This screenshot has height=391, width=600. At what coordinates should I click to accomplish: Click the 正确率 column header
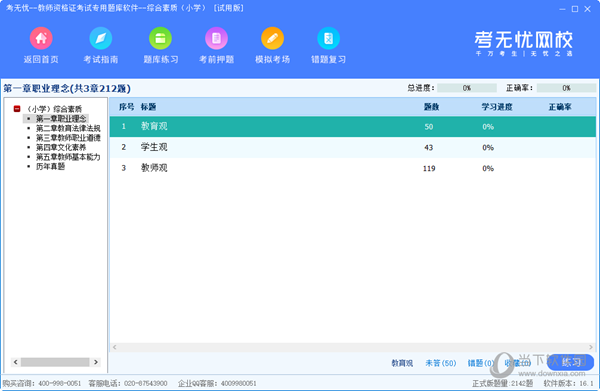[560, 107]
